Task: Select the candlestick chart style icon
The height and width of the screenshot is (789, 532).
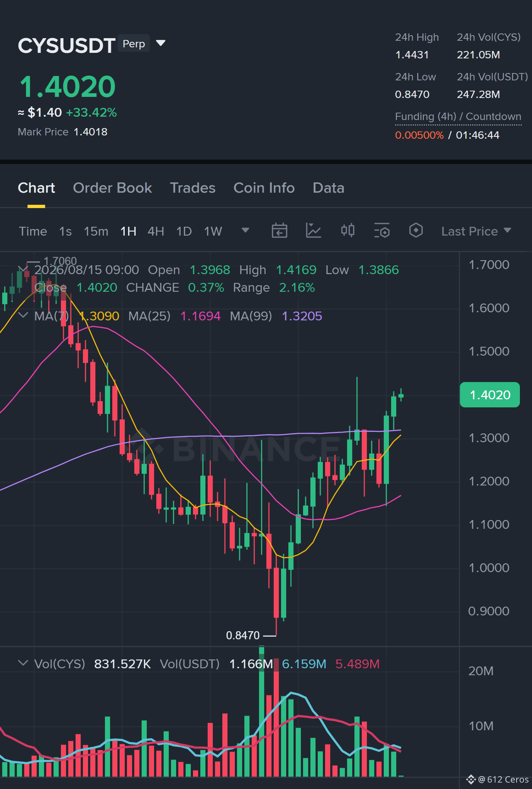Action: tap(347, 231)
